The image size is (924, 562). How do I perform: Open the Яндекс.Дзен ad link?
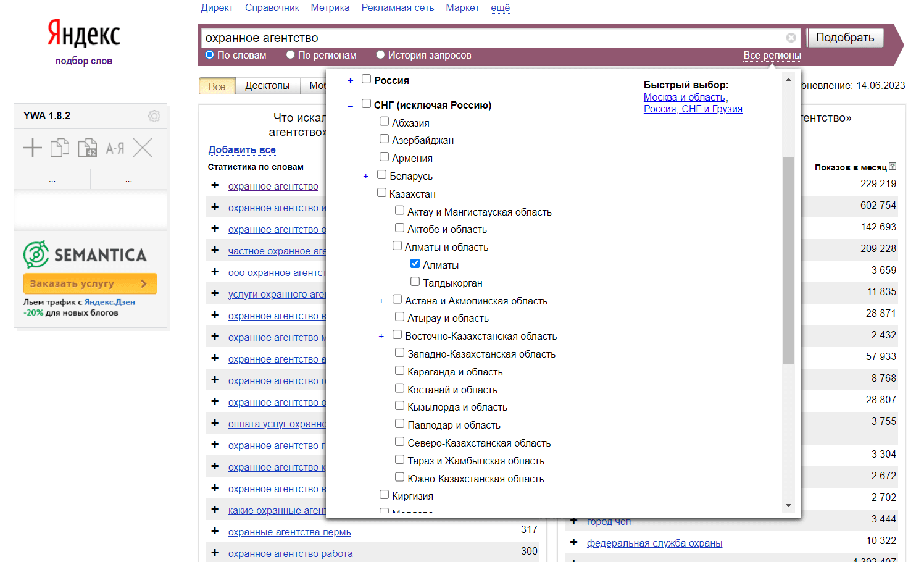[x=109, y=302]
